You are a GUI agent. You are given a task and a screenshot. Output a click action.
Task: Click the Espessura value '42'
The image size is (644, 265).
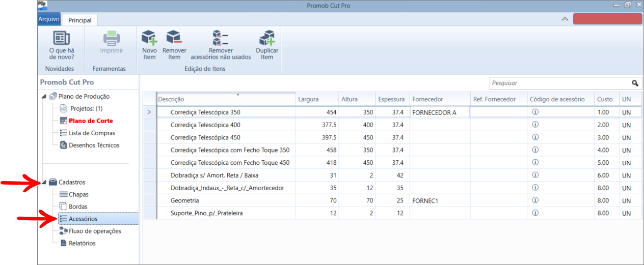(392, 175)
